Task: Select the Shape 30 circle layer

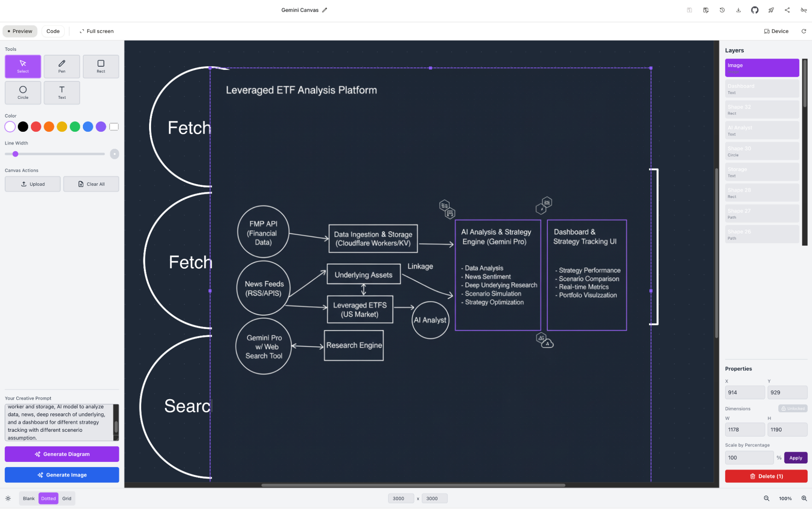Action: [x=762, y=151]
